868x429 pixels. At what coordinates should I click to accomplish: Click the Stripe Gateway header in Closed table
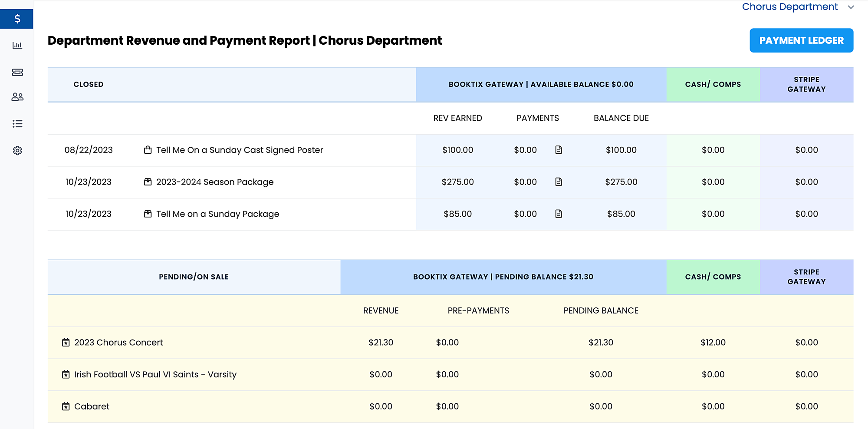point(806,84)
